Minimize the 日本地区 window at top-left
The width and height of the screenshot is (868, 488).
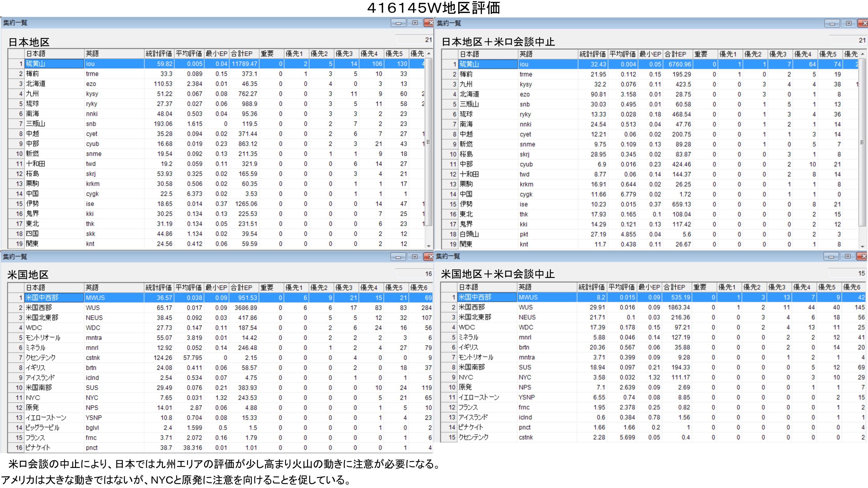(x=398, y=23)
